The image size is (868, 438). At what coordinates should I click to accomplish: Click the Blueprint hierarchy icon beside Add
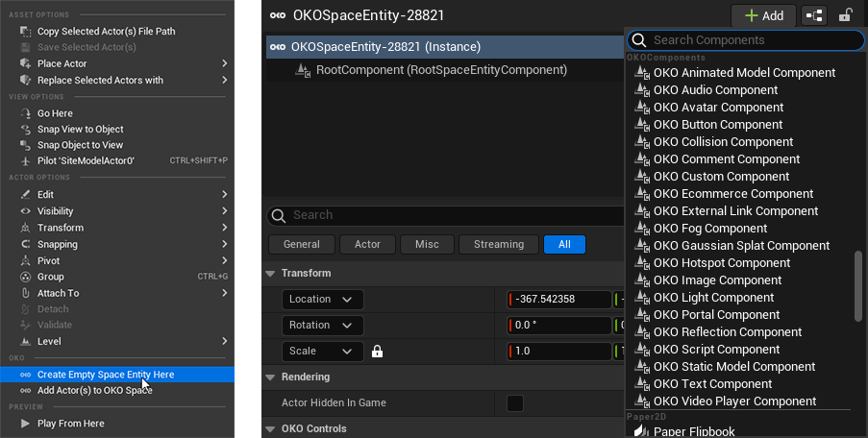point(814,15)
